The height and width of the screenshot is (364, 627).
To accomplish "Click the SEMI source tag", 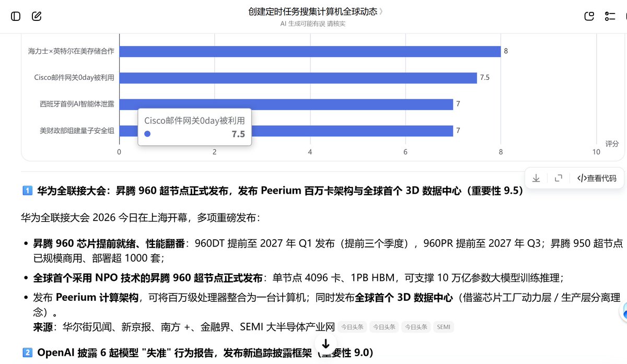I will point(444,327).
